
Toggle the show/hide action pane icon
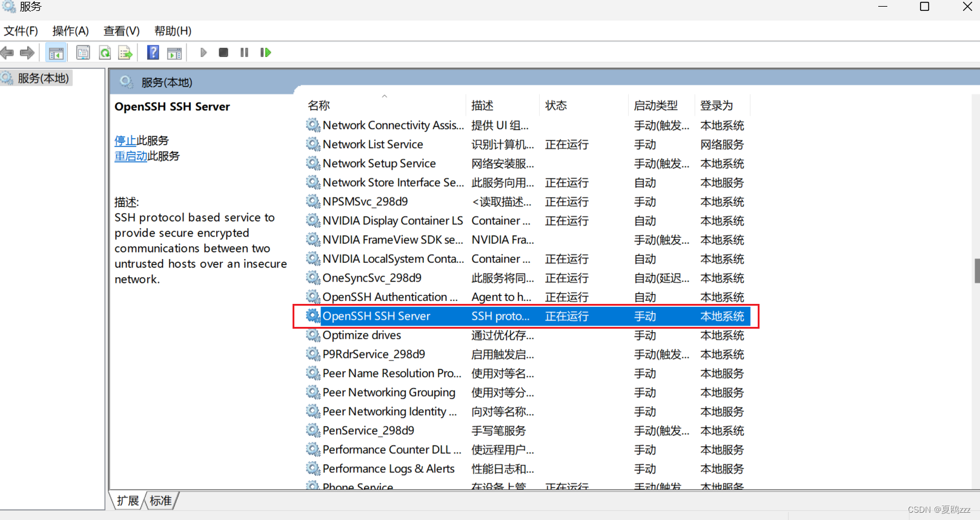coord(174,53)
